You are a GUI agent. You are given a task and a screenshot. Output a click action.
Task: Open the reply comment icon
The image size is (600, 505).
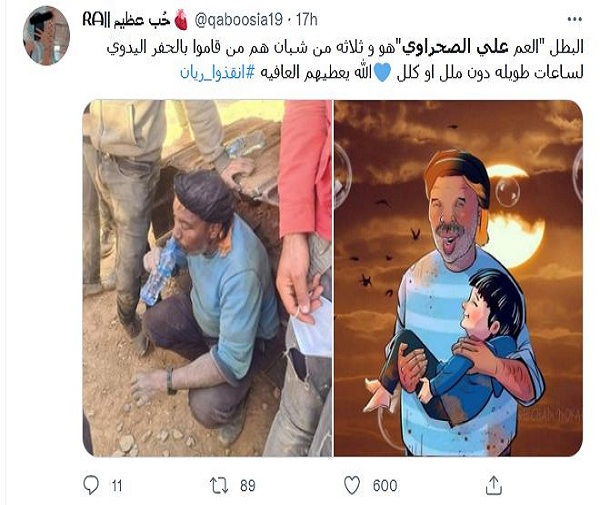[x=91, y=485]
